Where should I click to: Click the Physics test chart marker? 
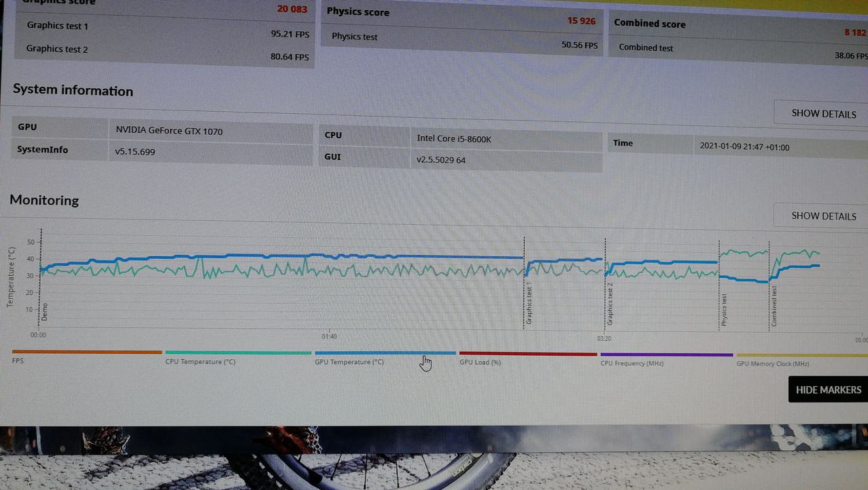pos(724,310)
